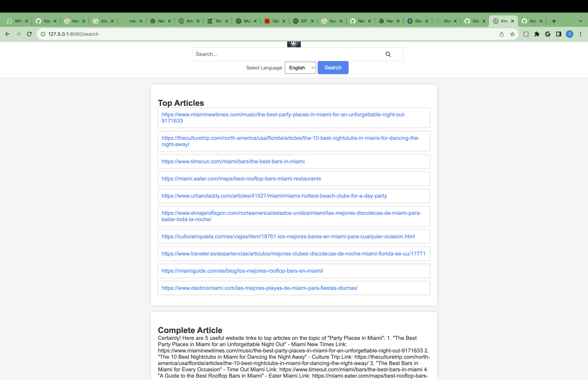This screenshot has height=380, width=588.
Task: Open the Chrome three-dot menu
Action: 580,34
